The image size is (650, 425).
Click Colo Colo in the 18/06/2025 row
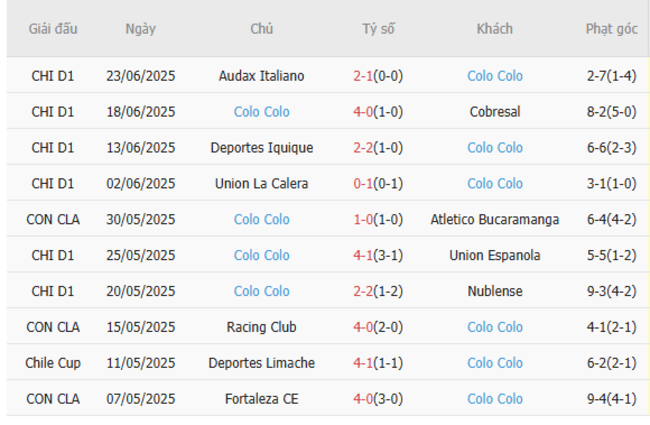261,112
